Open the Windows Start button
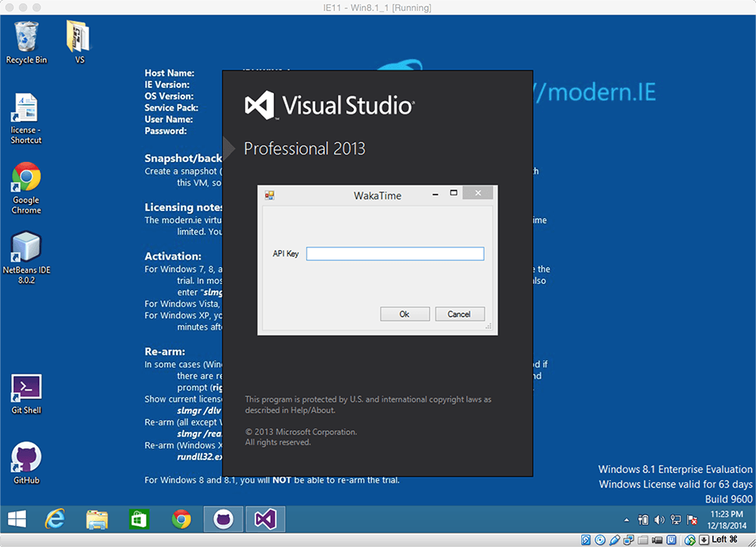The image size is (756, 547). pos(17,519)
